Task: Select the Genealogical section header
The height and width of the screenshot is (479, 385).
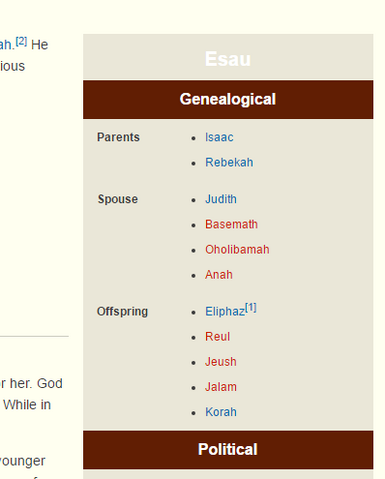Action: (228, 99)
